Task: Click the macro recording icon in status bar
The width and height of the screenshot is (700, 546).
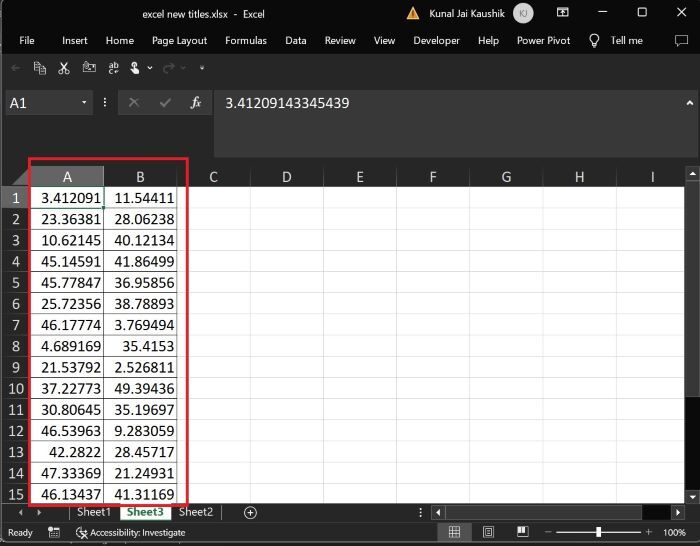Action: [x=54, y=532]
